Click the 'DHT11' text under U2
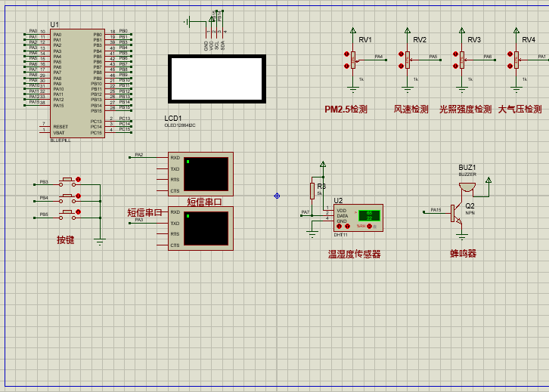 (341, 235)
